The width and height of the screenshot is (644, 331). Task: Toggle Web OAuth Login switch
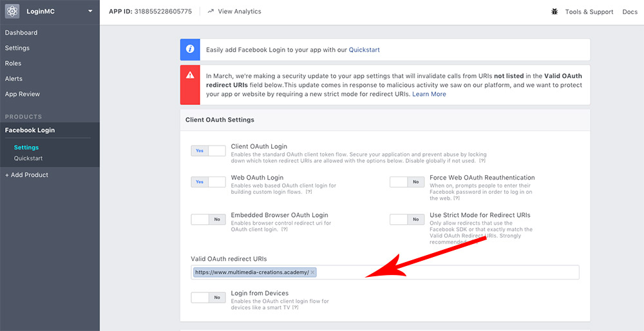click(x=208, y=182)
